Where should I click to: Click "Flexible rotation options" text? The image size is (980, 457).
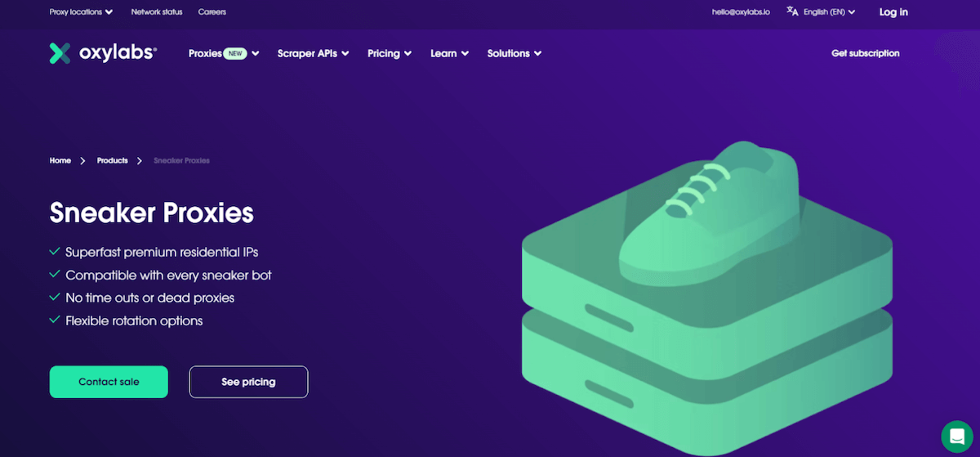134,320
